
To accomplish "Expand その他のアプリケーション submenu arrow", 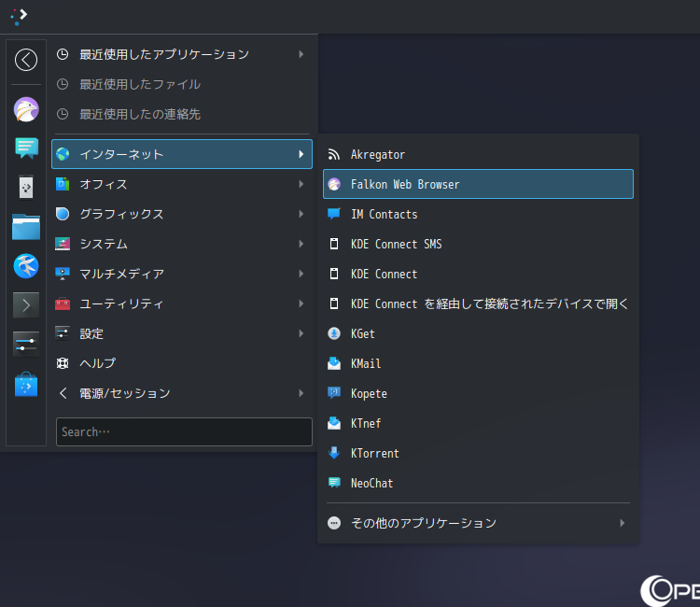I will click(622, 523).
